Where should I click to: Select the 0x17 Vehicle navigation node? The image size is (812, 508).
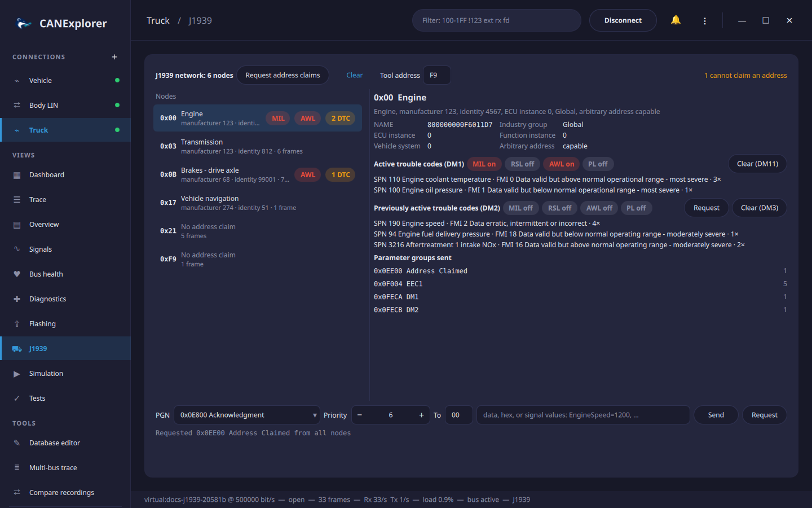pyautogui.click(x=258, y=203)
